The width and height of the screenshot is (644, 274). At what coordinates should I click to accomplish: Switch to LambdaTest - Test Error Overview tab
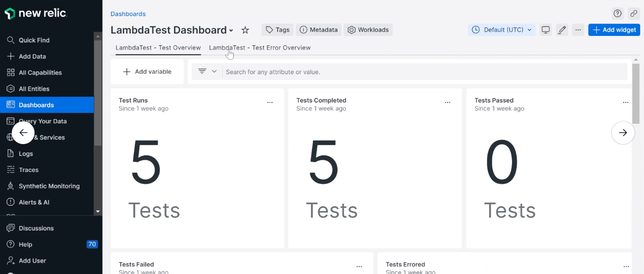pyautogui.click(x=260, y=48)
